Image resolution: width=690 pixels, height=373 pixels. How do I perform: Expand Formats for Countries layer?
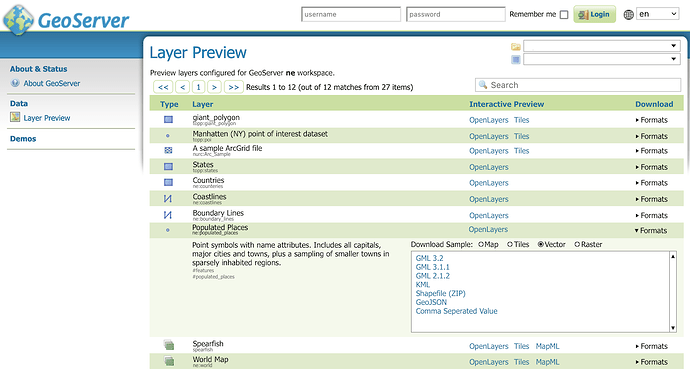652,183
